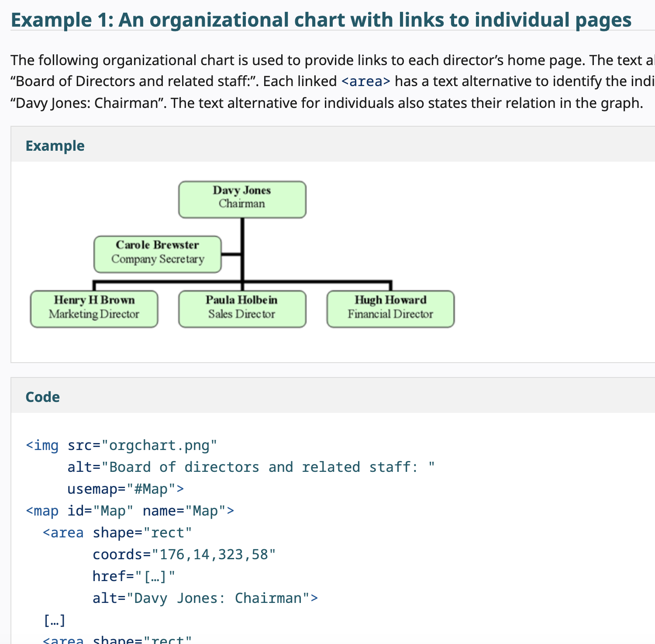This screenshot has width=655, height=644.
Task: Open Carole Brewster Company Secretary page
Action: pyautogui.click(x=157, y=254)
